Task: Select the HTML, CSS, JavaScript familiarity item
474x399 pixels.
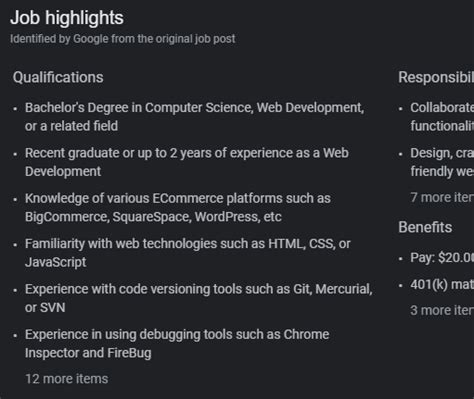Action: pyautogui.click(x=188, y=253)
